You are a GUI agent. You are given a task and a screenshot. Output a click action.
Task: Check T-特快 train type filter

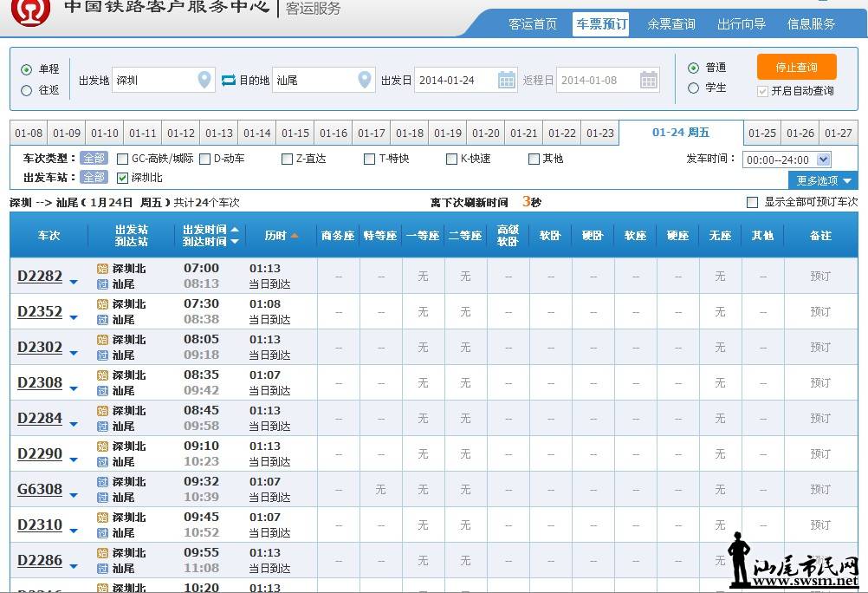[369, 159]
